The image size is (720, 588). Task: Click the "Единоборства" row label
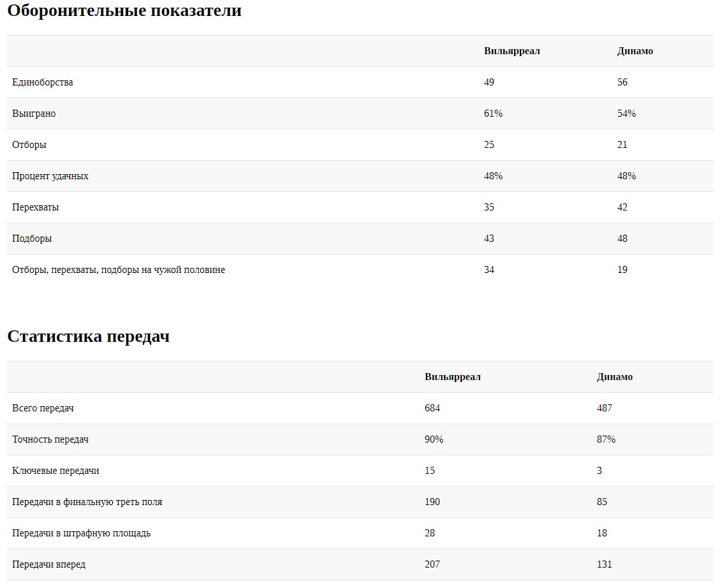pos(43,82)
